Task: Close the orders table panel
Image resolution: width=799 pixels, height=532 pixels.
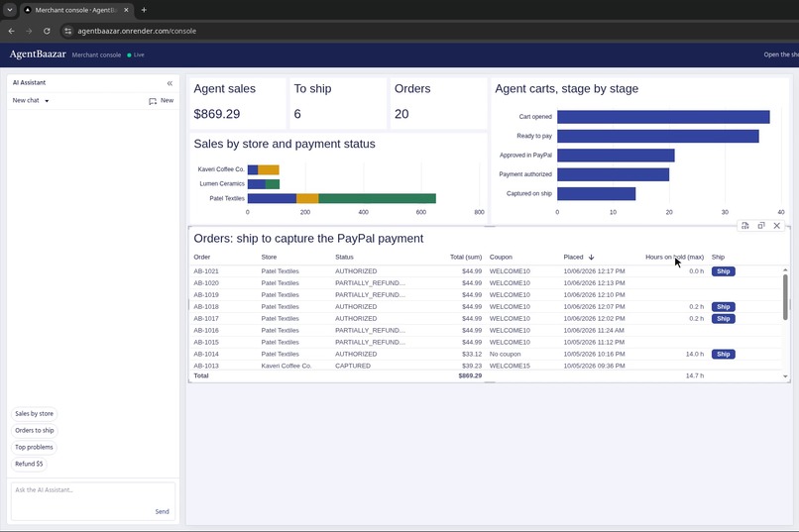Action: pyautogui.click(x=776, y=226)
